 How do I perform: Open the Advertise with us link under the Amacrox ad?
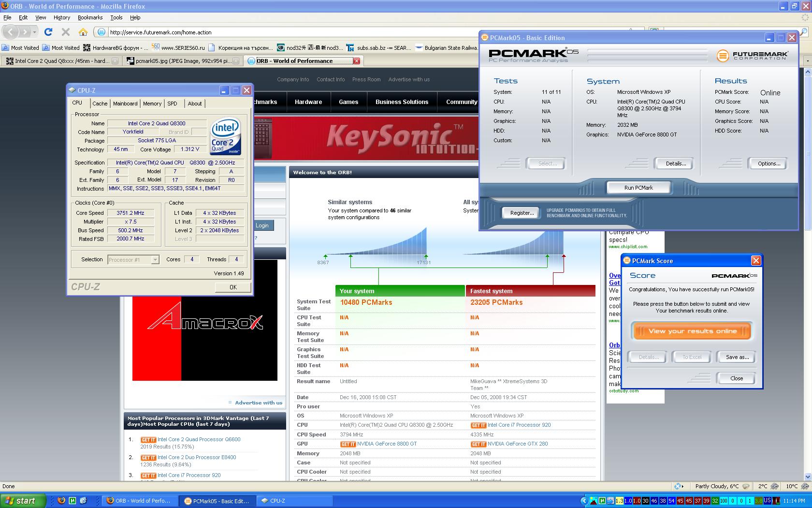[x=259, y=403]
